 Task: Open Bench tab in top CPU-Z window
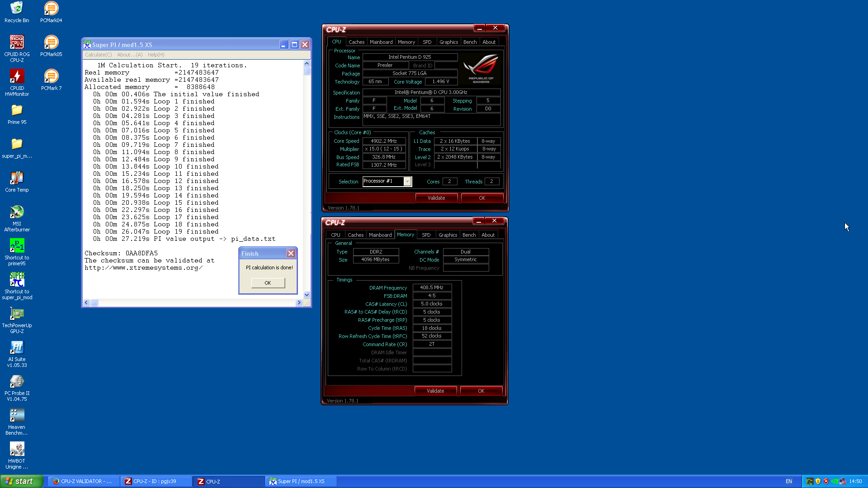tap(470, 42)
